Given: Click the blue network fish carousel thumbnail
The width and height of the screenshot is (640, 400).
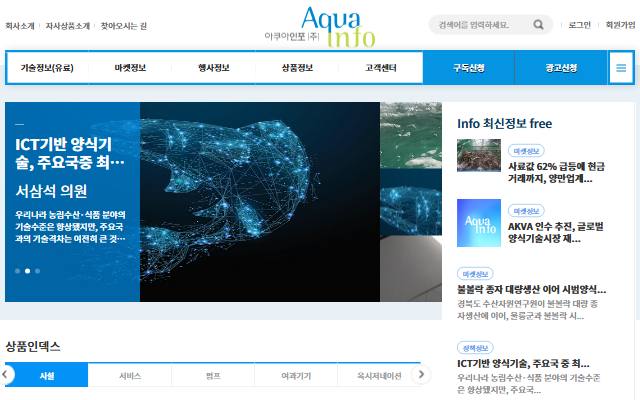Looking at the screenshot, I should point(411,202).
